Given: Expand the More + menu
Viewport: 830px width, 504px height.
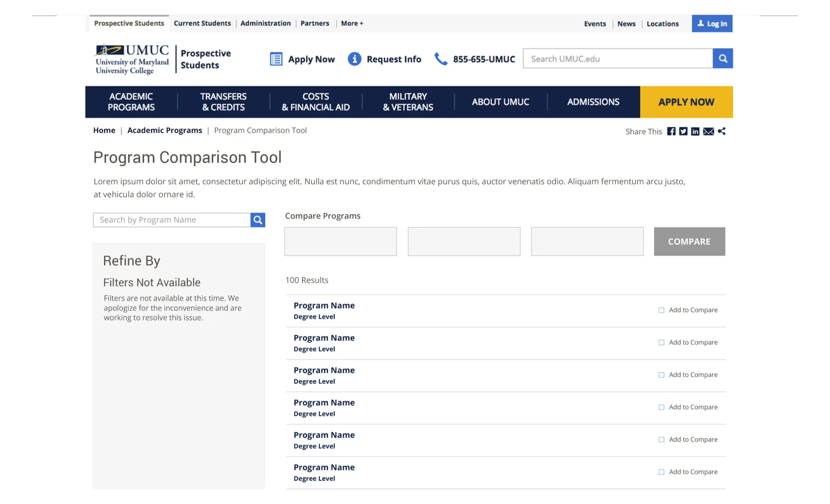Looking at the screenshot, I should [352, 23].
